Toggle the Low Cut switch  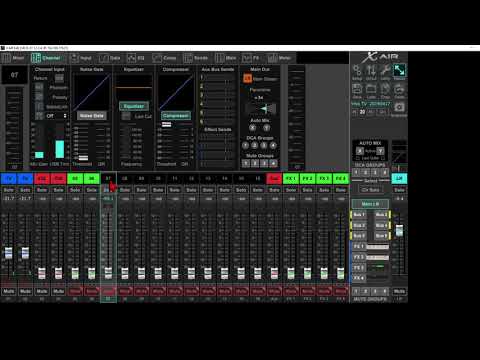pyautogui.click(x=126, y=116)
